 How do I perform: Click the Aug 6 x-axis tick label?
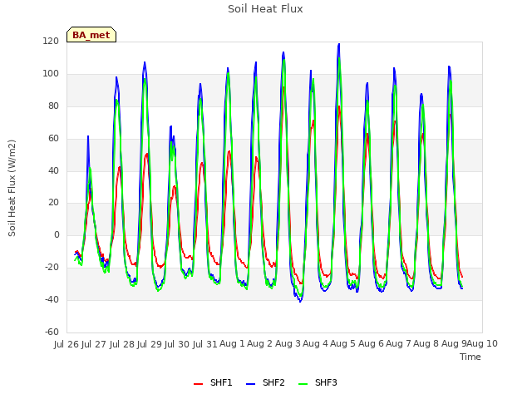371,343
